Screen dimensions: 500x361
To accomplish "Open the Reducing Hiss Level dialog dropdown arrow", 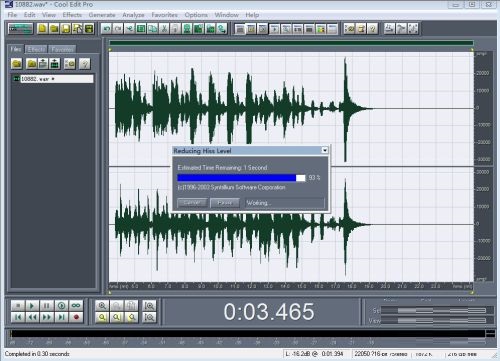I will tap(325, 151).
